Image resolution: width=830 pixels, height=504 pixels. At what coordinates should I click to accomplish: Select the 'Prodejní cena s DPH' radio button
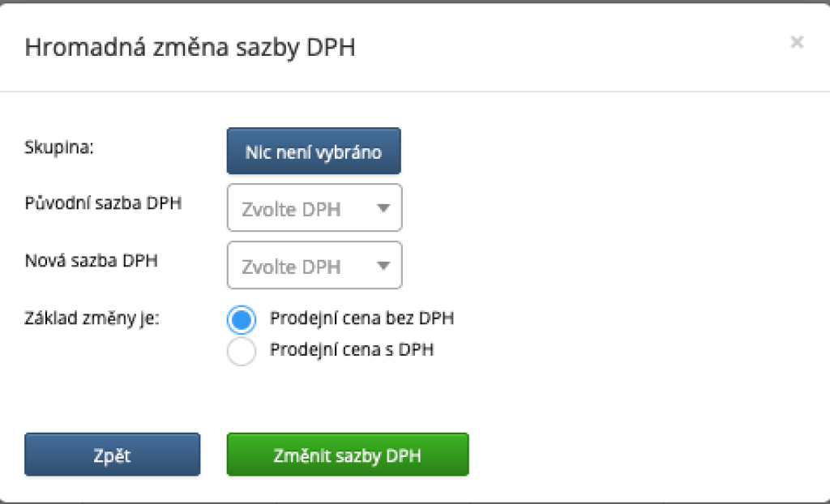pos(242,352)
